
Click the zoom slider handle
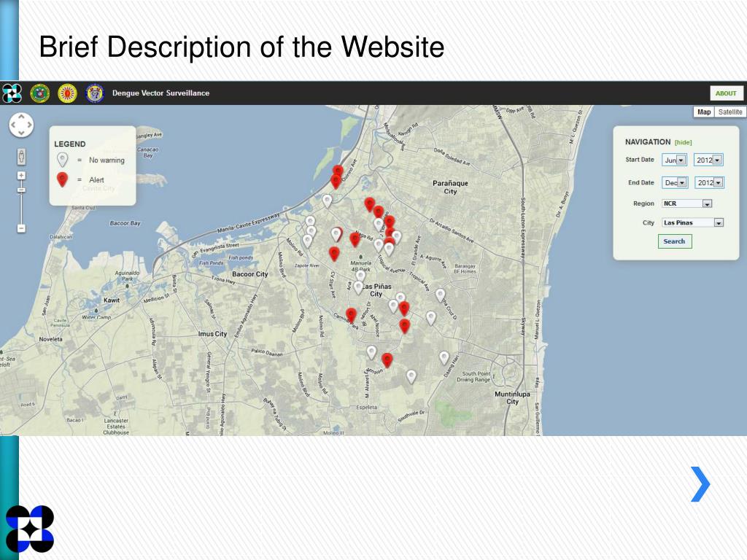pos(21,190)
